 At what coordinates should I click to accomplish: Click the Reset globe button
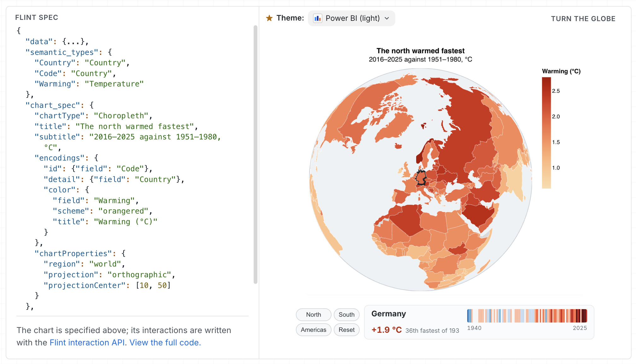point(346,330)
